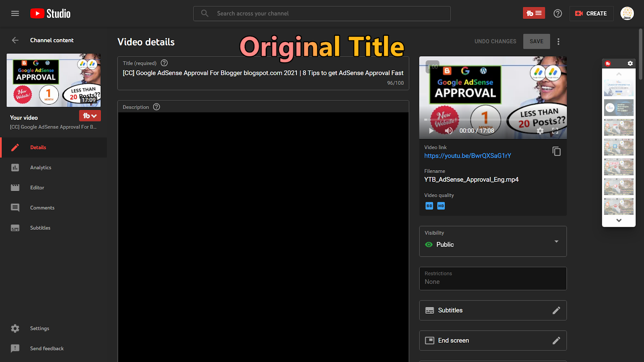The height and width of the screenshot is (362, 644).
Task: Click UNDO CHANGES
Action: 495,41
